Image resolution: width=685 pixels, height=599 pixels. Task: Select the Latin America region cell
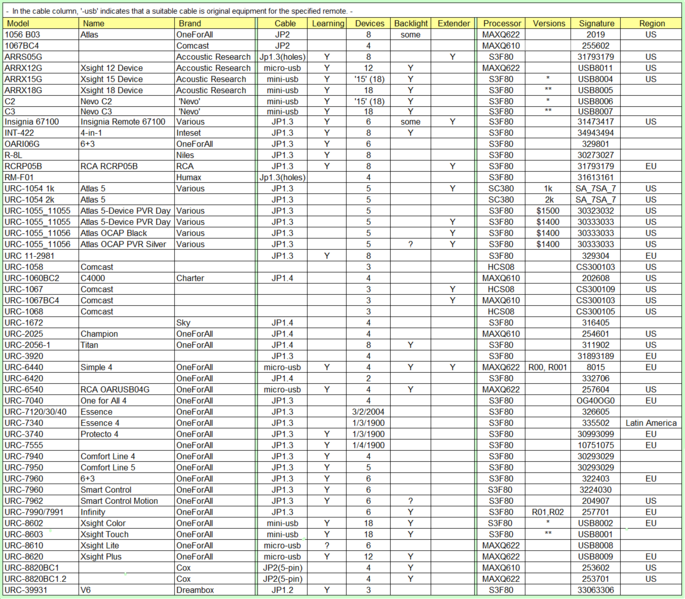(x=651, y=423)
